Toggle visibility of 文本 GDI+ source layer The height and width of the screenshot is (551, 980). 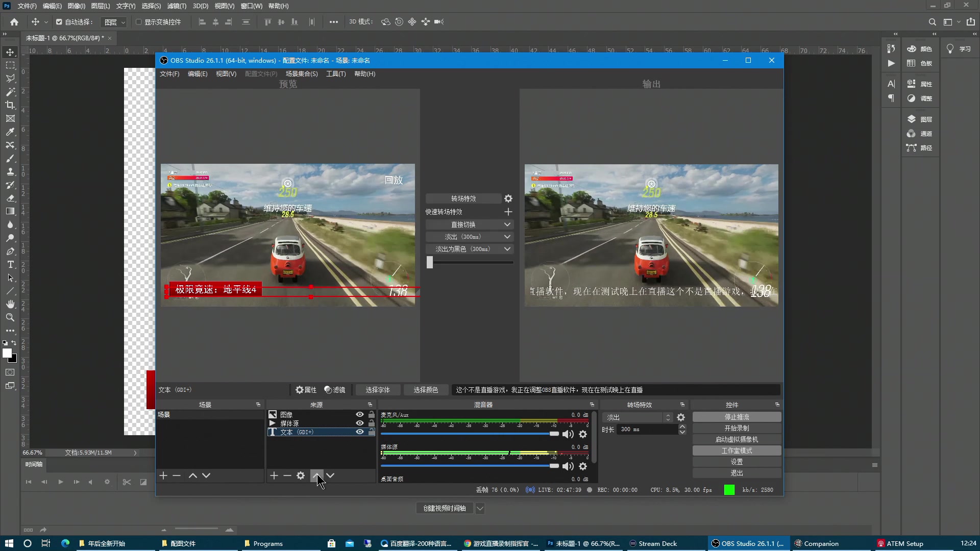pos(359,432)
